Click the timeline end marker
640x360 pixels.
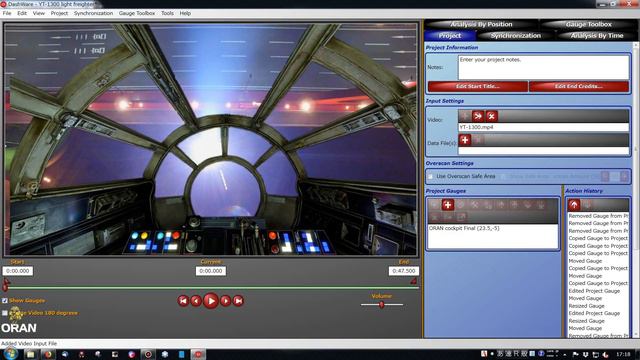tap(414, 281)
